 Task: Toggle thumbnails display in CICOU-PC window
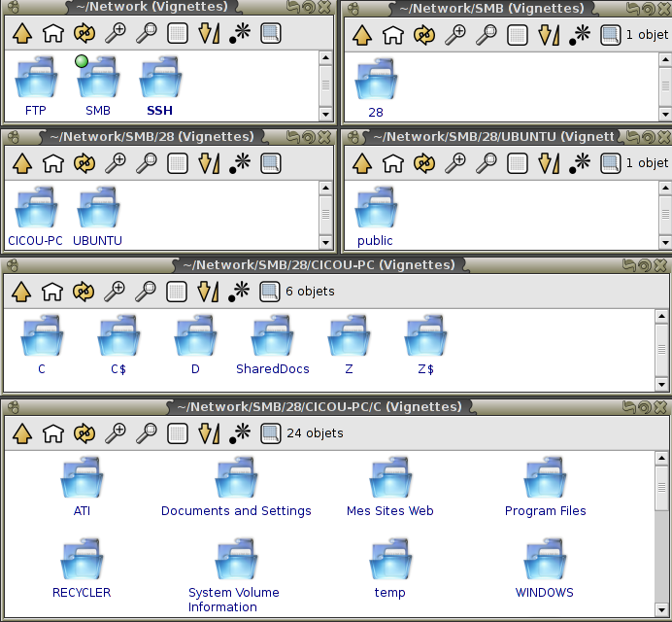[270, 292]
